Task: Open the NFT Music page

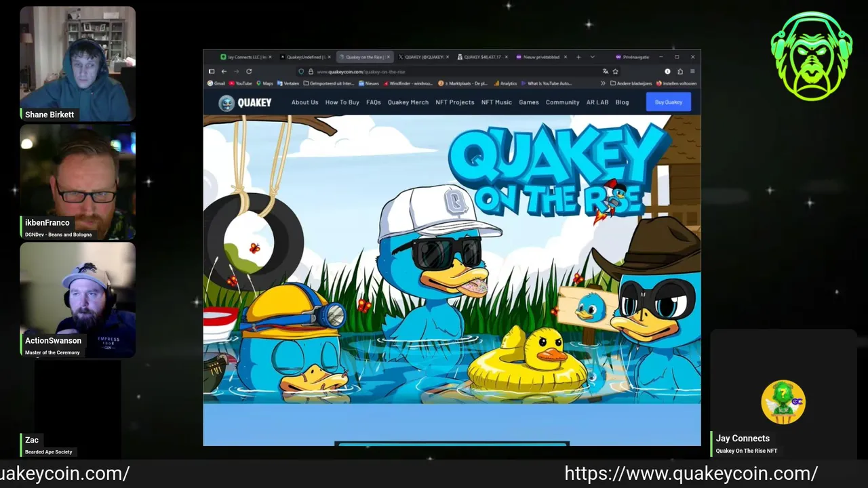Action: tap(496, 102)
